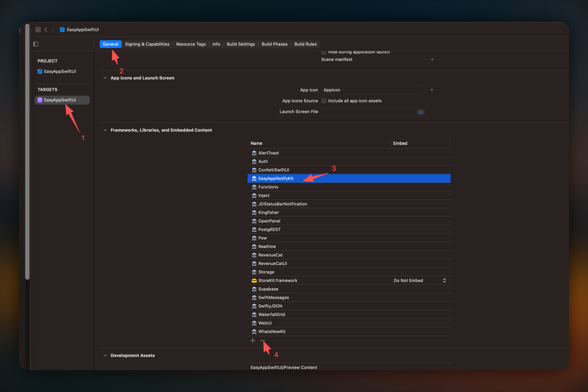Open the Launch Screen File dropdown
This screenshot has height=392, width=588.
click(420, 112)
